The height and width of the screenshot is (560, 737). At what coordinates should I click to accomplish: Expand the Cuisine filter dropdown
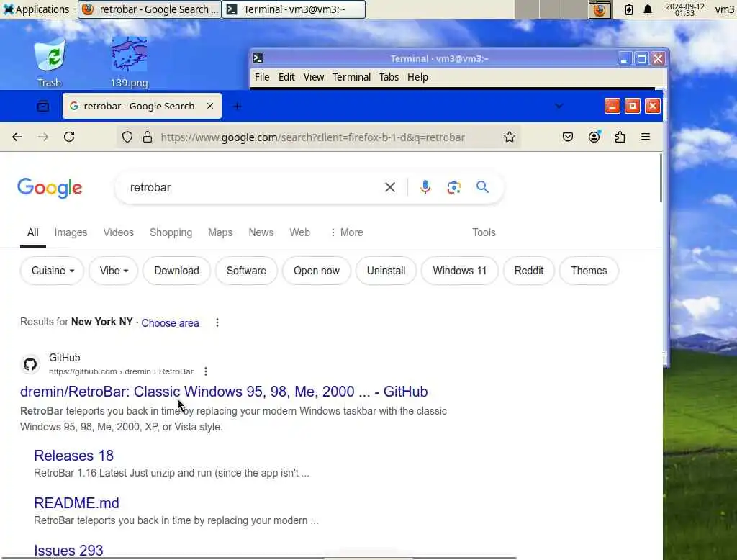52,271
